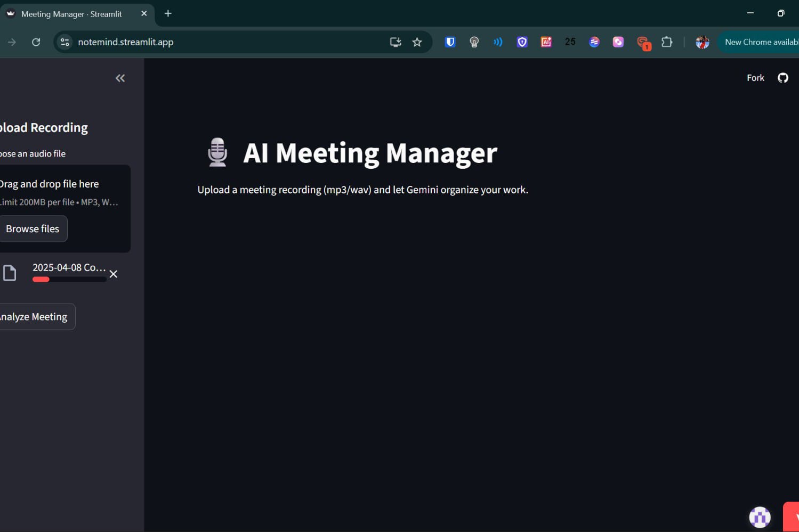Open the pink square extension icon
This screenshot has height=532, width=799.
click(618, 42)
